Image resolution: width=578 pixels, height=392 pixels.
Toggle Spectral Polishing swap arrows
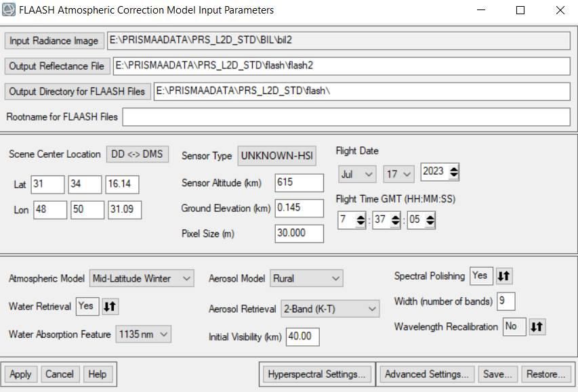(504, 276)
